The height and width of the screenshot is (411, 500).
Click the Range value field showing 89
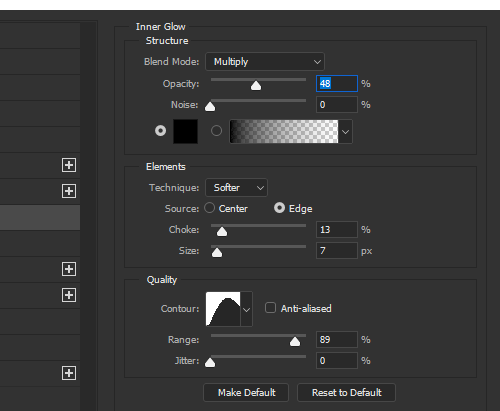coord(337,339)
